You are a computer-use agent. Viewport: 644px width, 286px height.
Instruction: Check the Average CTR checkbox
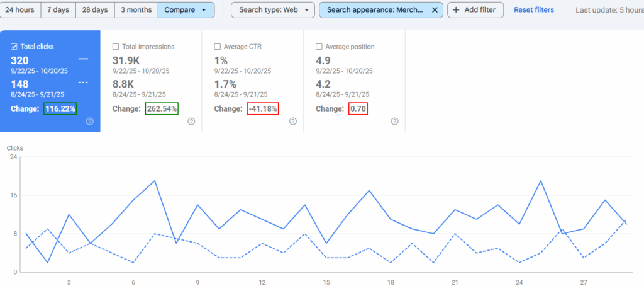[217, 47]
